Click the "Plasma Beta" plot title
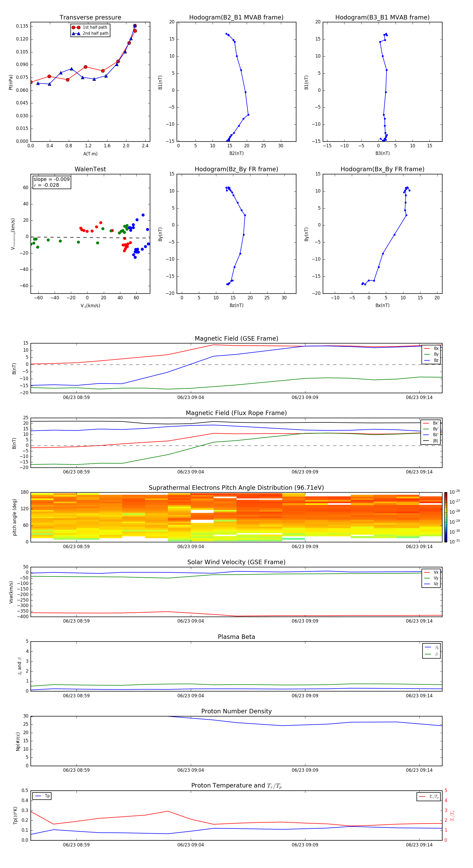The height and width of the screenshot is (868, 473). tap(236, 637)
